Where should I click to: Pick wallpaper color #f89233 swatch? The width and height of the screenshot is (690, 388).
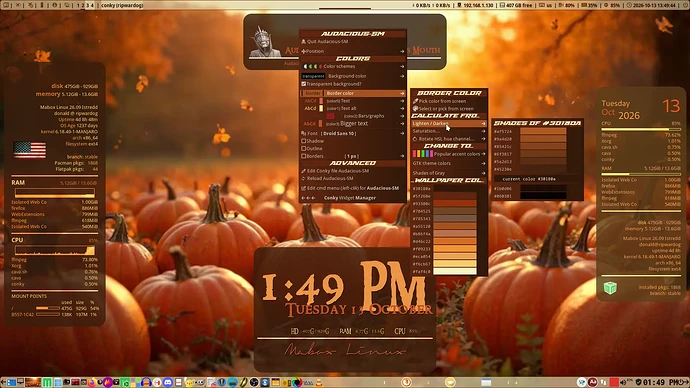point(455,249)
